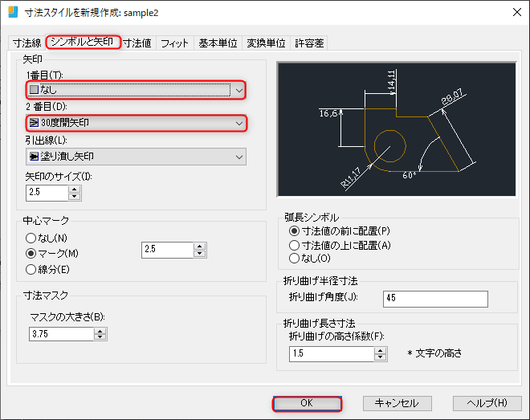Screen dimensions: 530x420
Task: Select the シンボルと矢印 tab
Action: (x=82, y=42)
